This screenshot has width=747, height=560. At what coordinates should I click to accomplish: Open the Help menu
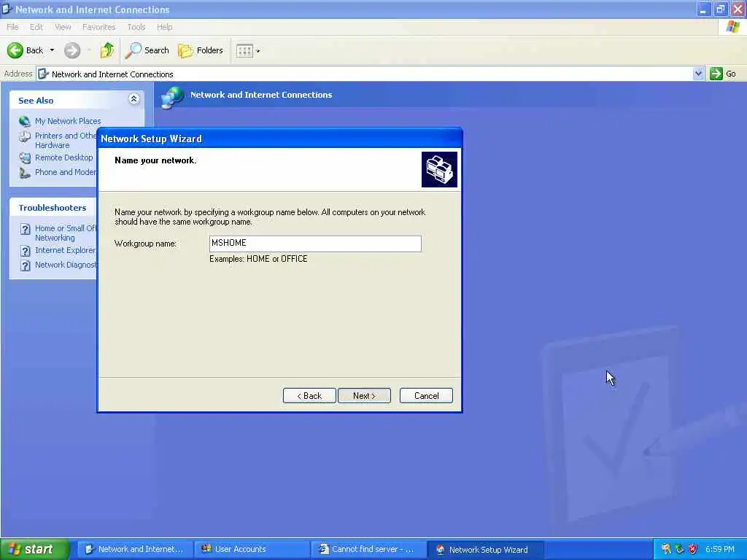(x=164, y=27)
